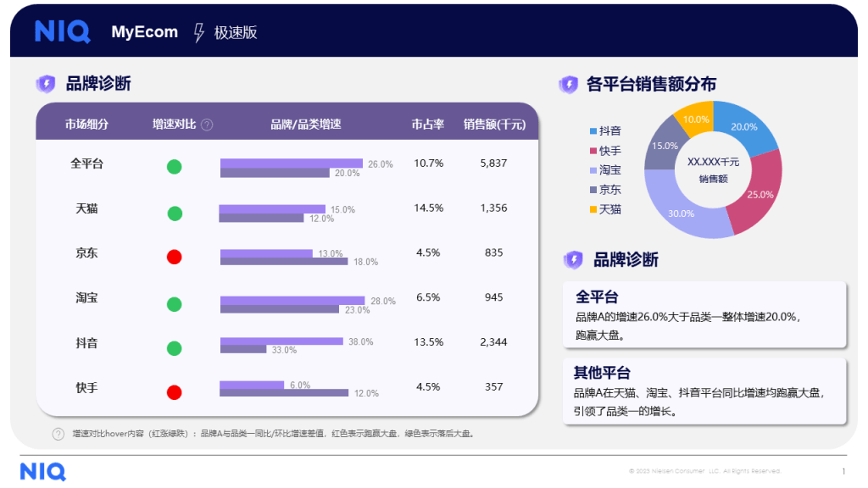Select the 全平台 row label
Image resolution: width=868 pixels, height=488 pixels.
[87, 164]
